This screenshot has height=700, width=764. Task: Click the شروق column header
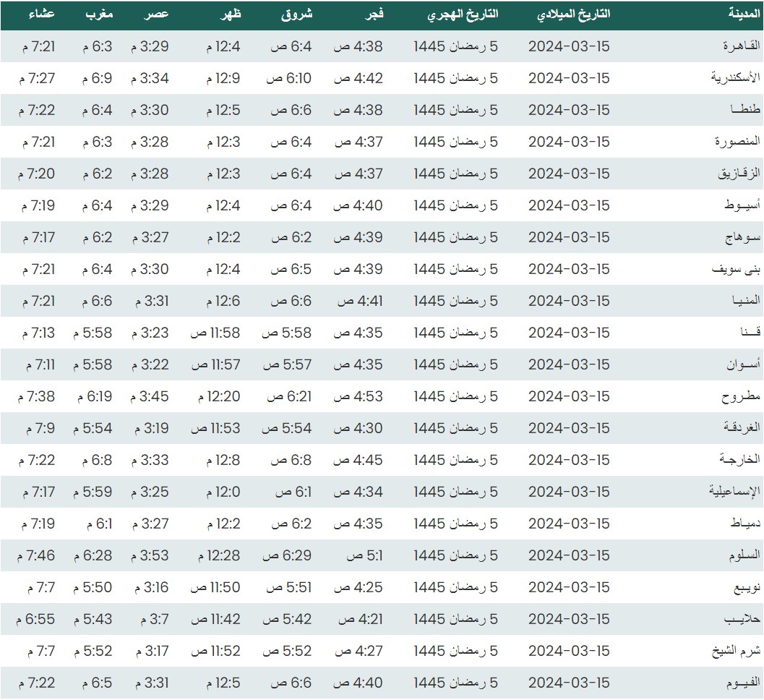click(296, 14)
